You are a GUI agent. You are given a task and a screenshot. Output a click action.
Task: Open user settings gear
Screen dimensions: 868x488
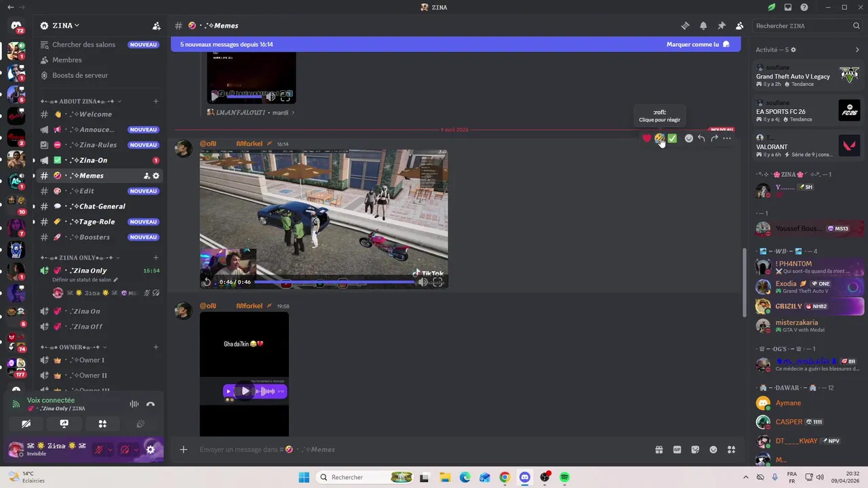coord(151,449)
